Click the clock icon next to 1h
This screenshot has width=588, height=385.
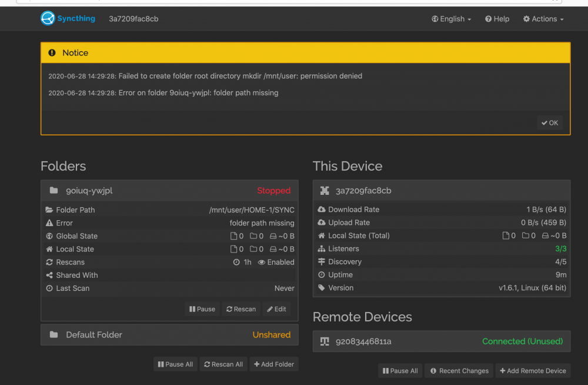coord(236,262)
